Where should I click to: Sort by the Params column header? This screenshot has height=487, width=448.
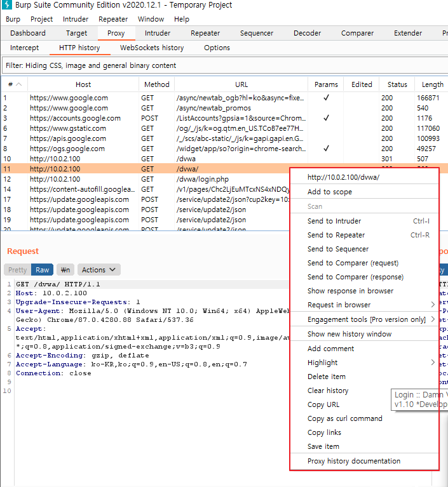point(326,84)
